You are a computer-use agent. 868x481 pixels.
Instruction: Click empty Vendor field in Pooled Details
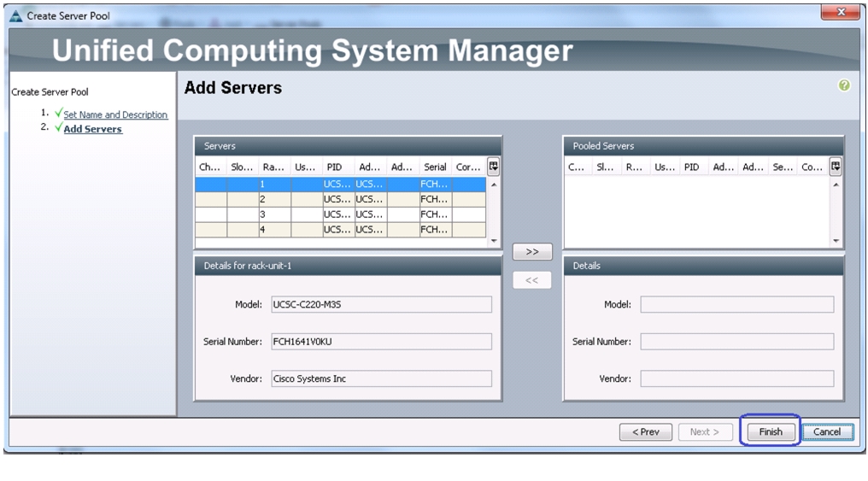click(x=736, y=378)
